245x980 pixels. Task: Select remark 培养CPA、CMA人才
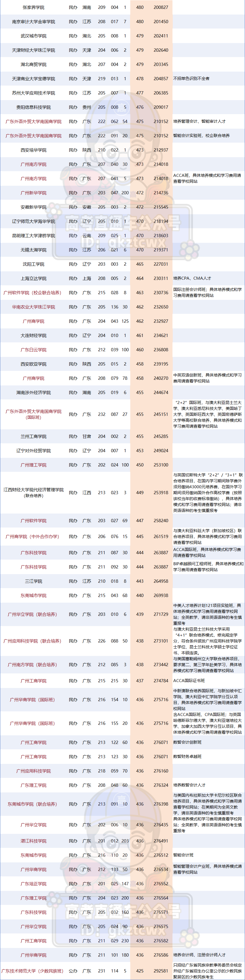[192, 279]
